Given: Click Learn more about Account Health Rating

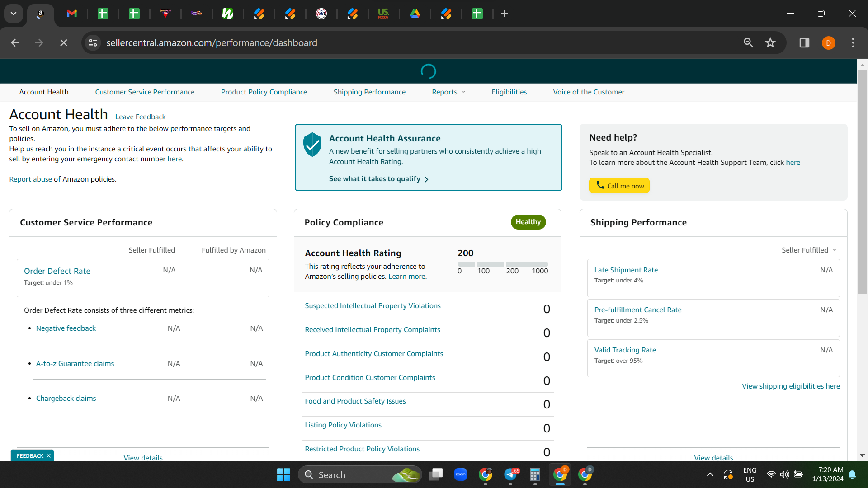Looking at the screenshot, I should coord(406,276).
